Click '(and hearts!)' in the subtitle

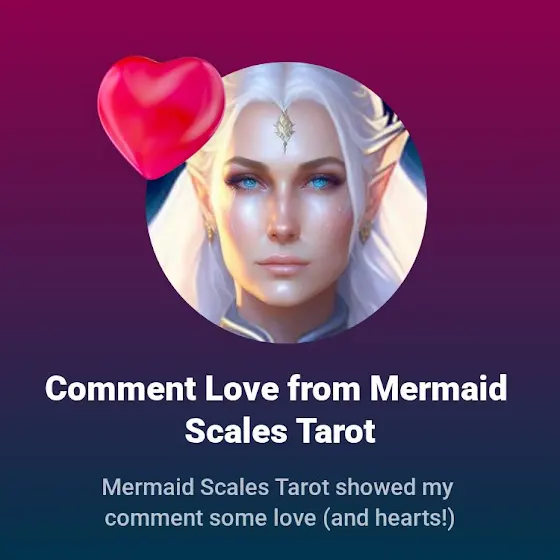click(389, 519)
